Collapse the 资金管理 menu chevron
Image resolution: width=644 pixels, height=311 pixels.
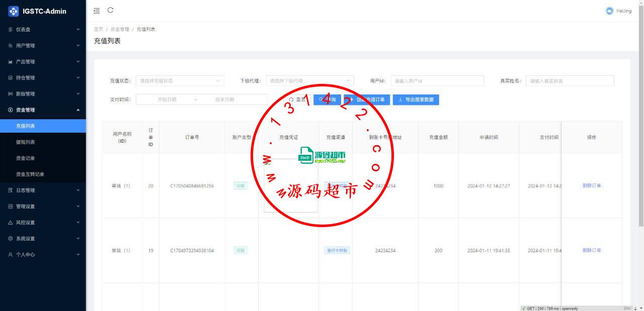pyautogui.click(x=78, y=110)
